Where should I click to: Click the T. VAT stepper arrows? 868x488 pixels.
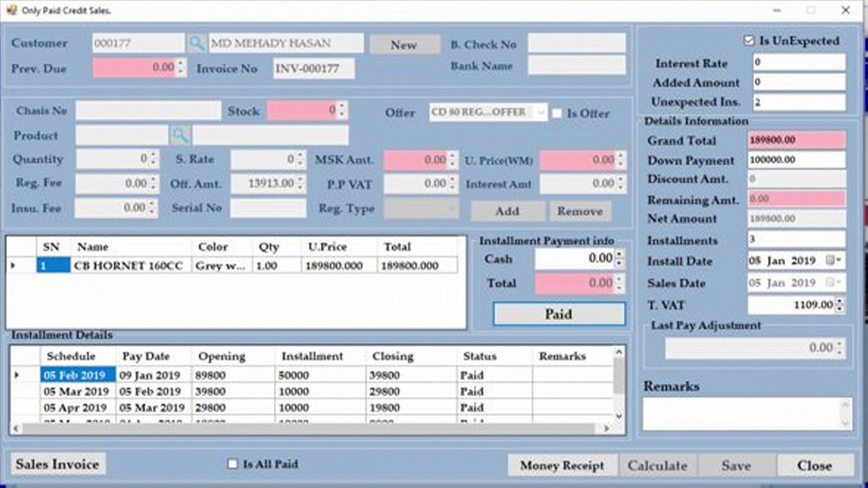pos(839,305)
